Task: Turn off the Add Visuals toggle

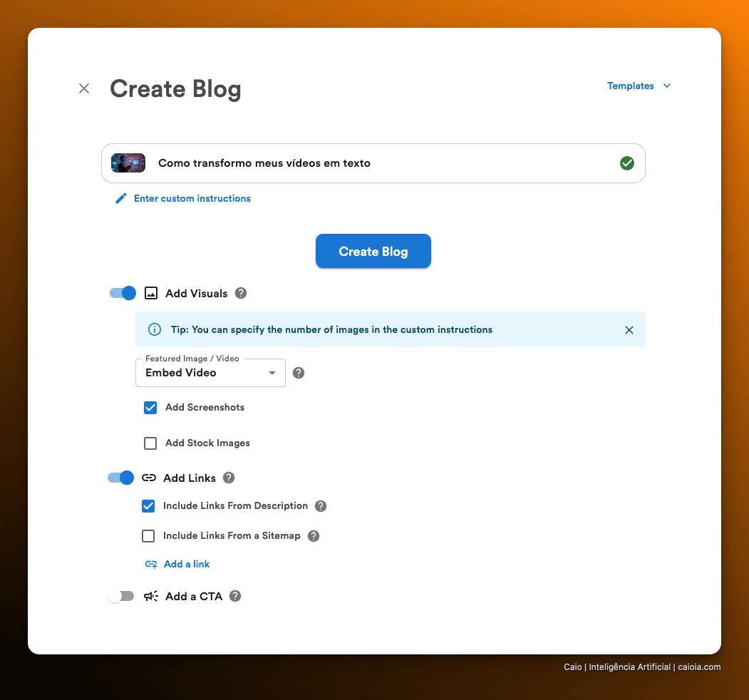Action: coord(123,293)
